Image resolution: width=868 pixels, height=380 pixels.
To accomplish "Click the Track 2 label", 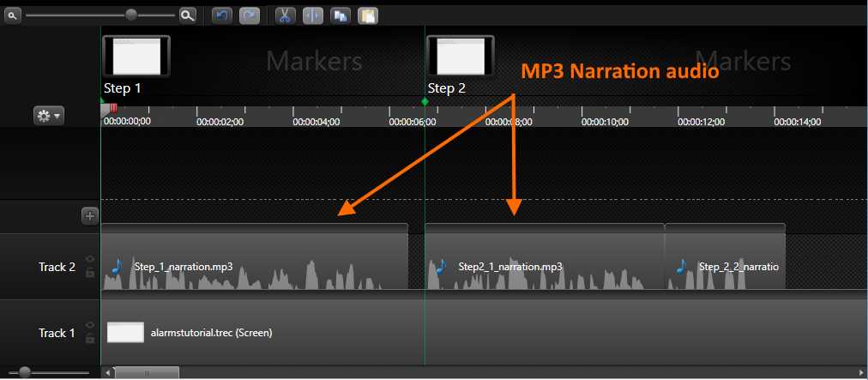I will pos(57,267).
